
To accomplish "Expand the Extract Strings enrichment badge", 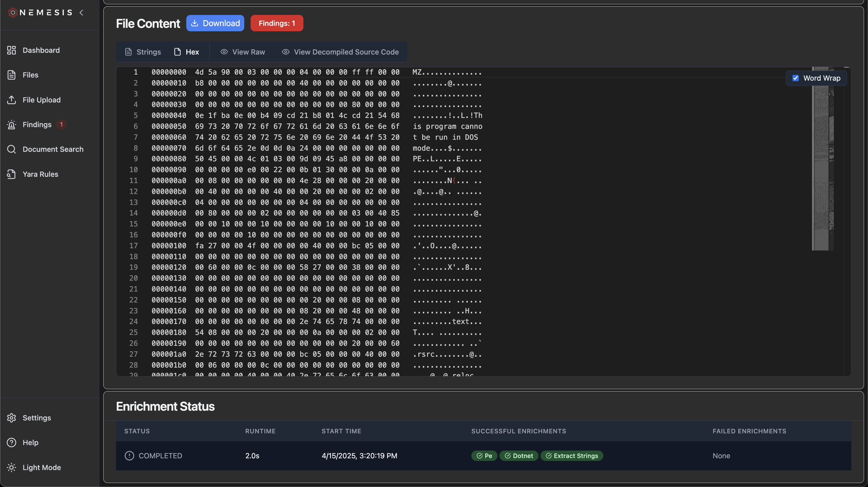I will (x=572, y=456).
